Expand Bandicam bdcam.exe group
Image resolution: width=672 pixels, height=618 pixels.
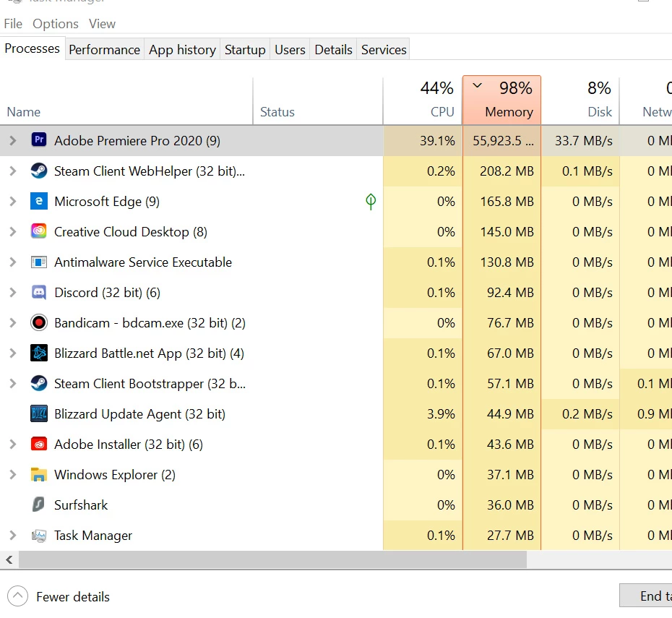pos(13,322)
